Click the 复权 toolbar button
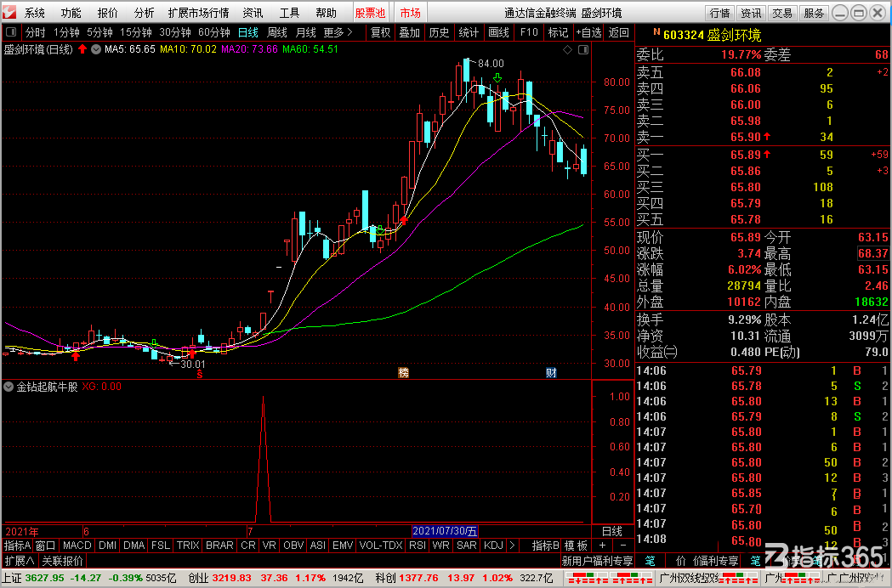Image resolution: width=892 pixels, height=588 pixels. tap(381, 32)
